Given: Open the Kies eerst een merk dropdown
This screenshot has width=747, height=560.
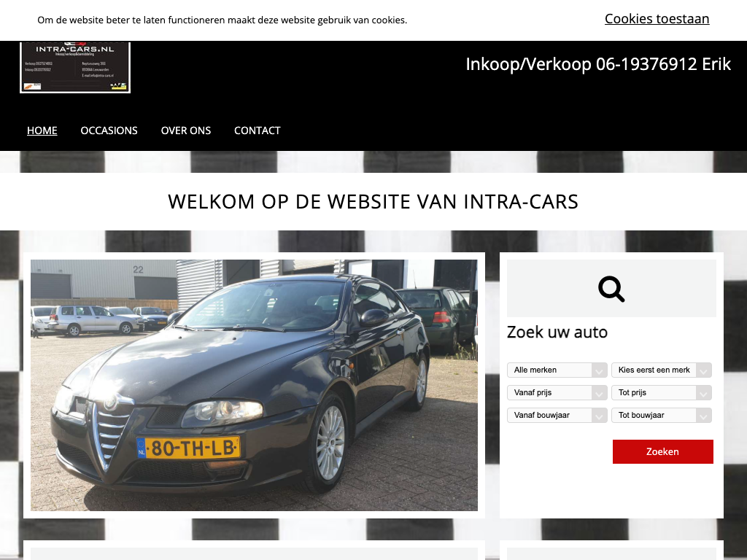Looking at the screenshot, I should pyautogui.click(x=661, y=370).
